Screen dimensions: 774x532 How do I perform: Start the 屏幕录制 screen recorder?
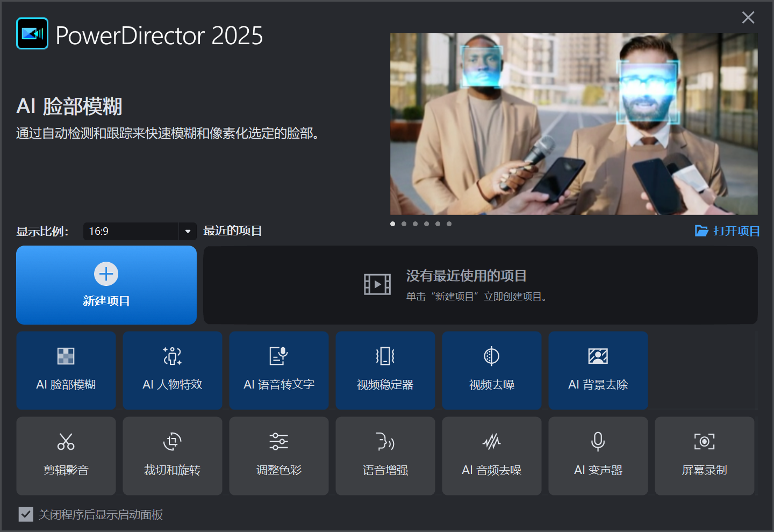click(705, 456)
